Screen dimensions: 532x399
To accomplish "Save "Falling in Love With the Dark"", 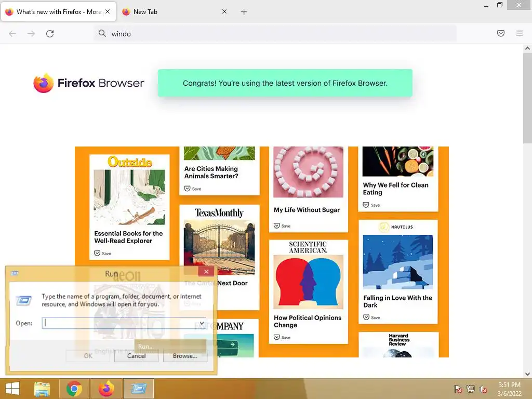I will pos(371,317).
